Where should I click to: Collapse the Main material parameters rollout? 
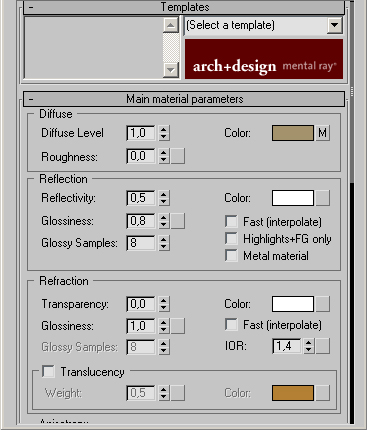tap(184, 99)
